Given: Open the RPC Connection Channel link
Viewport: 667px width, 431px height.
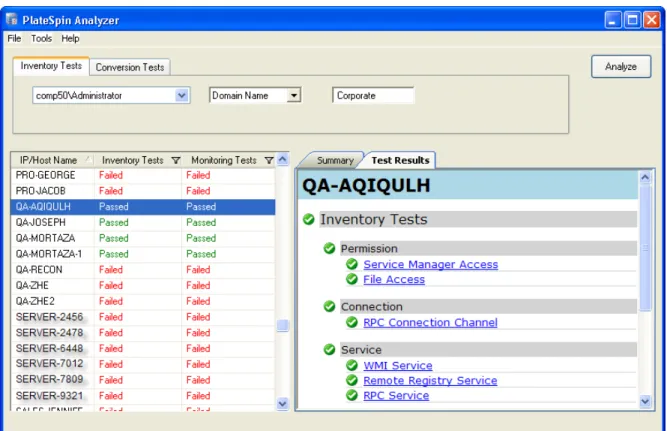Looking at the screenshot, I should [430, 323].
